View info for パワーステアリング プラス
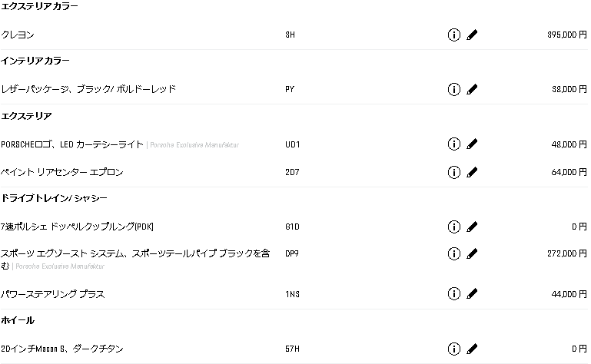 point(453,293)
